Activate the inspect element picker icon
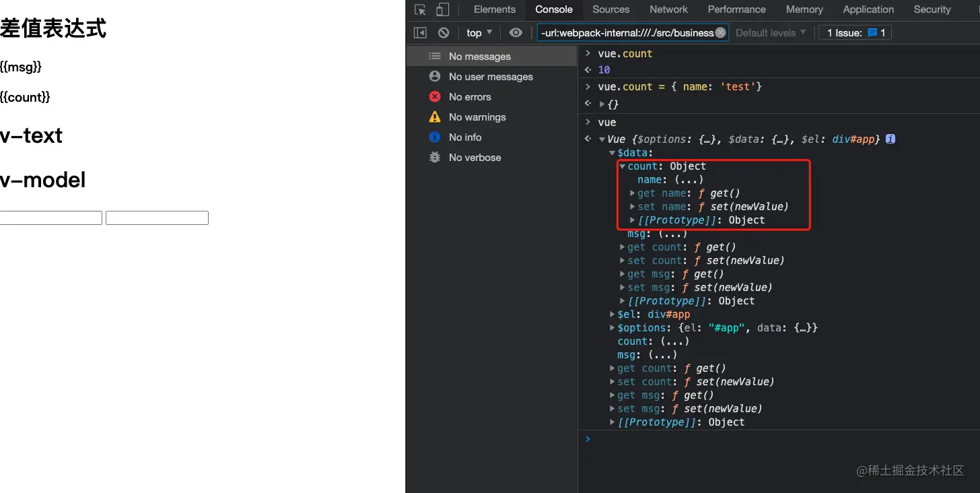This screenshot has height=493, width=980. coord(420,9)
